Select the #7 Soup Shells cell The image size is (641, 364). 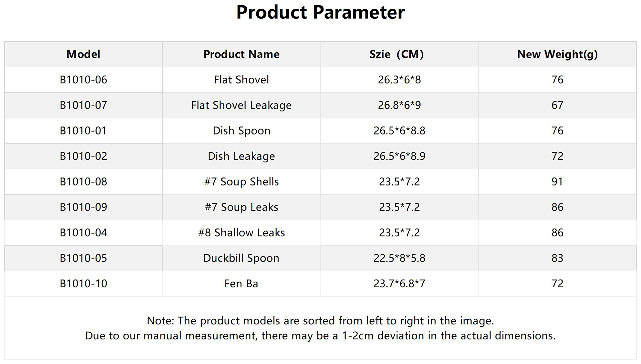(x=241, y=182)
